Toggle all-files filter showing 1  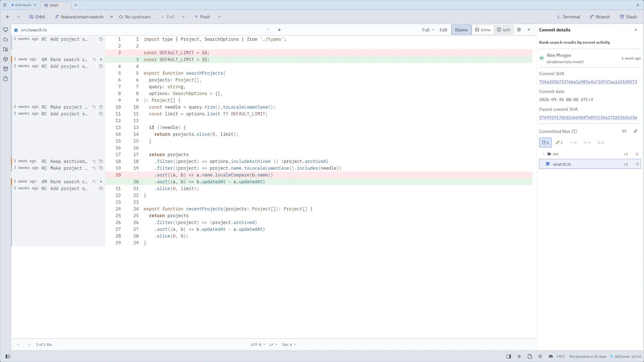coord(545,143)
